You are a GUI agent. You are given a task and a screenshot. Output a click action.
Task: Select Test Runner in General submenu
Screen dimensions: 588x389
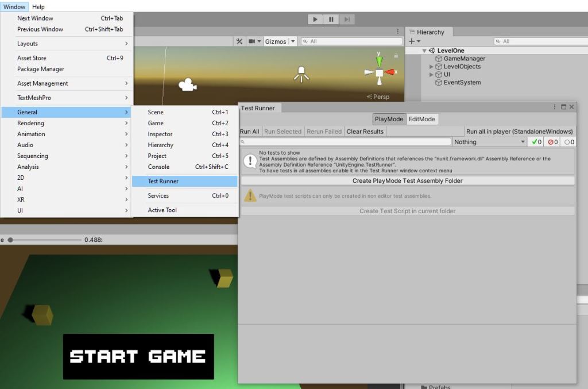(x=185, y=181)
